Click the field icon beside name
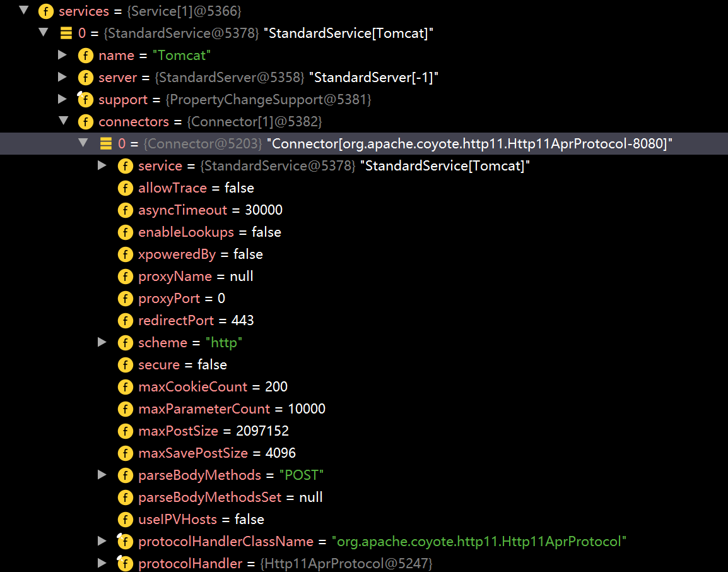Viewport: 728px width, 572px height. (x=85, y=56)
